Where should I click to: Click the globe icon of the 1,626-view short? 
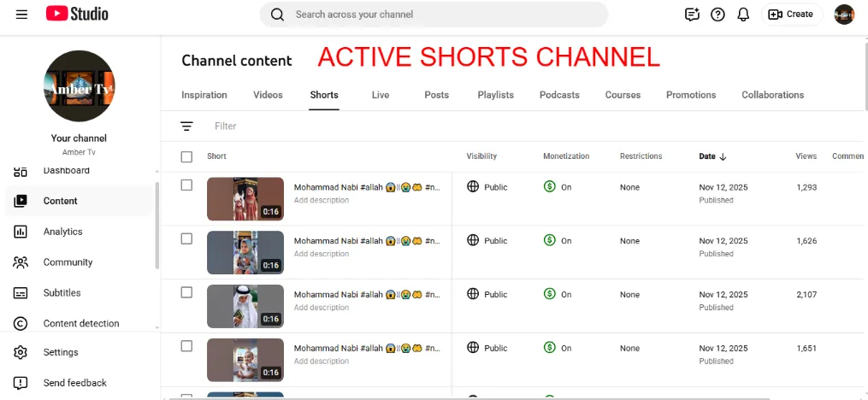pos(473,240)
